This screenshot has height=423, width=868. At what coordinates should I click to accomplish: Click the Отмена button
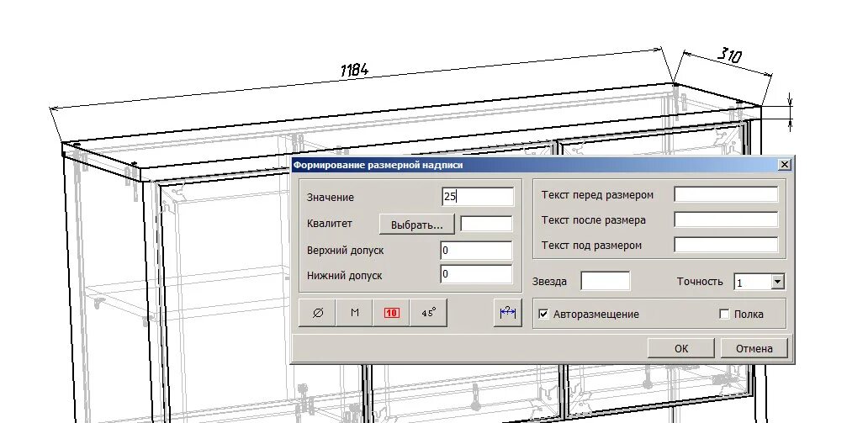coord(754,348)
